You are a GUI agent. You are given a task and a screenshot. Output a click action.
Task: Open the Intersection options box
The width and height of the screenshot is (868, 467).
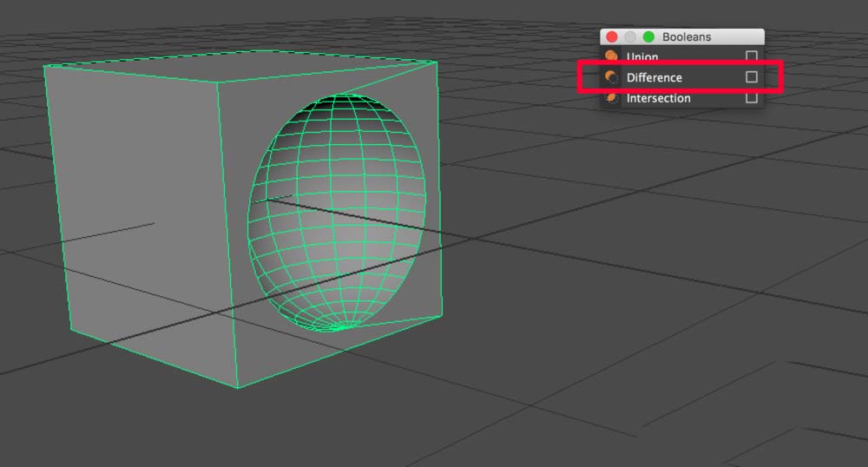(x=751, y=98)
